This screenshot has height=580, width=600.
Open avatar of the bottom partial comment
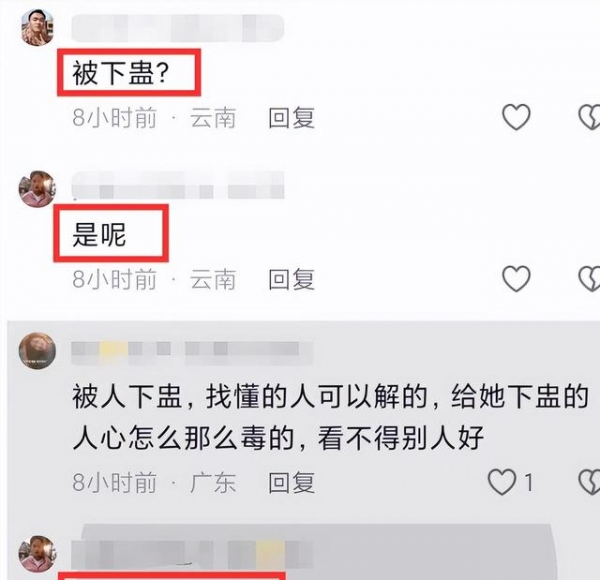(x=37, y=554)
